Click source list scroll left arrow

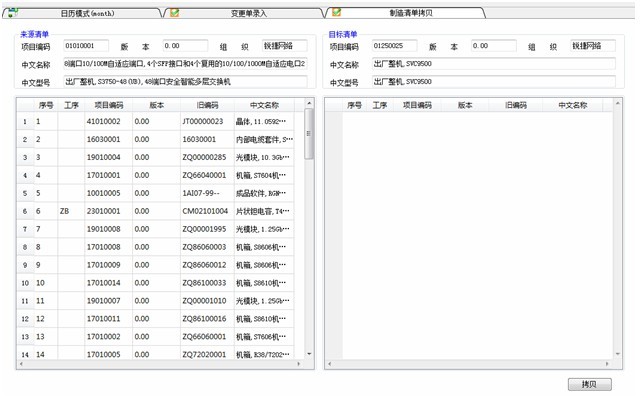21,364
